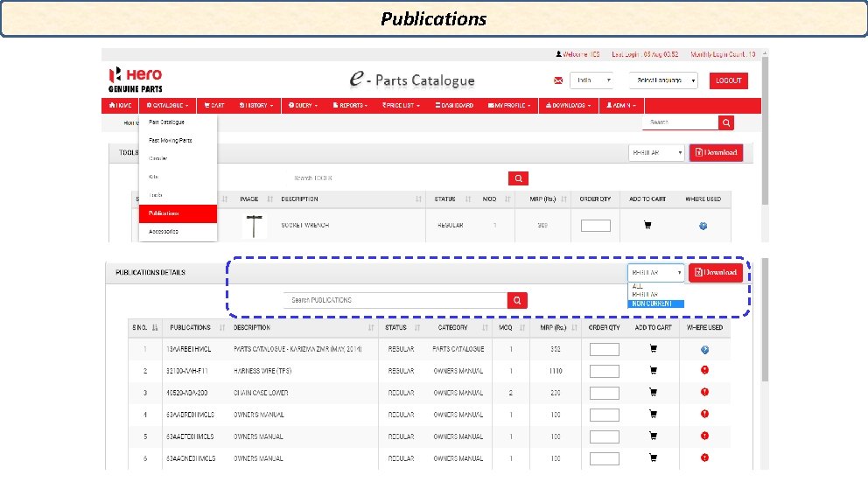Sort publications by CATEGORY column arrows

485,328
